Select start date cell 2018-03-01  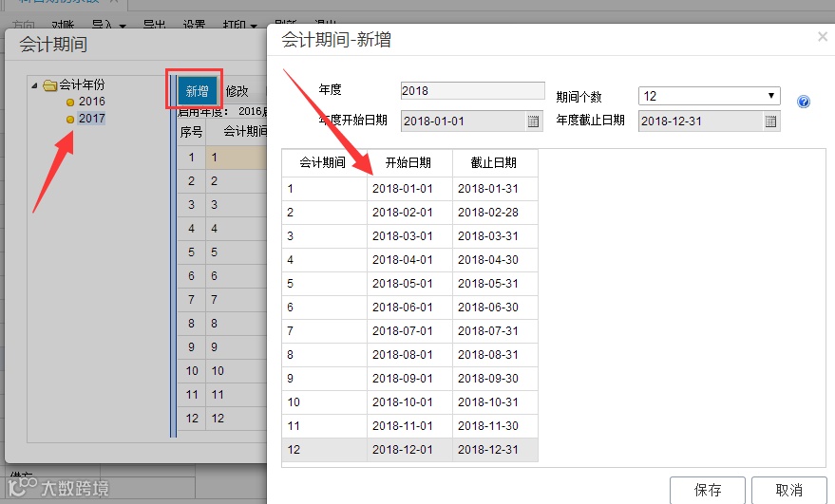[x=409, y=235]
